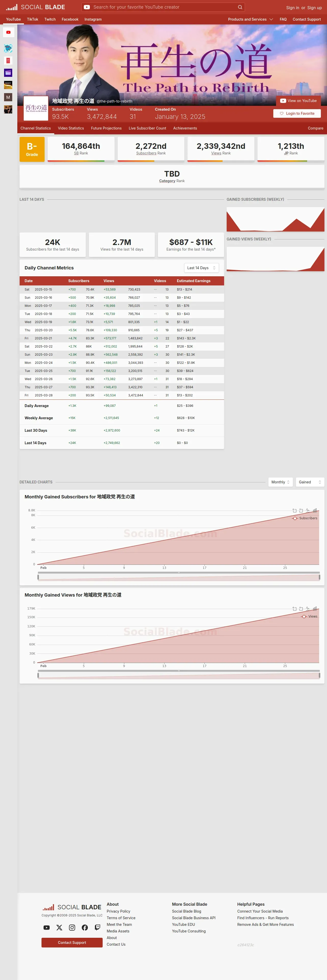Open the Last 14 Days dropdown
Screen dimensions: 327x980
click(x=201, y=268)
